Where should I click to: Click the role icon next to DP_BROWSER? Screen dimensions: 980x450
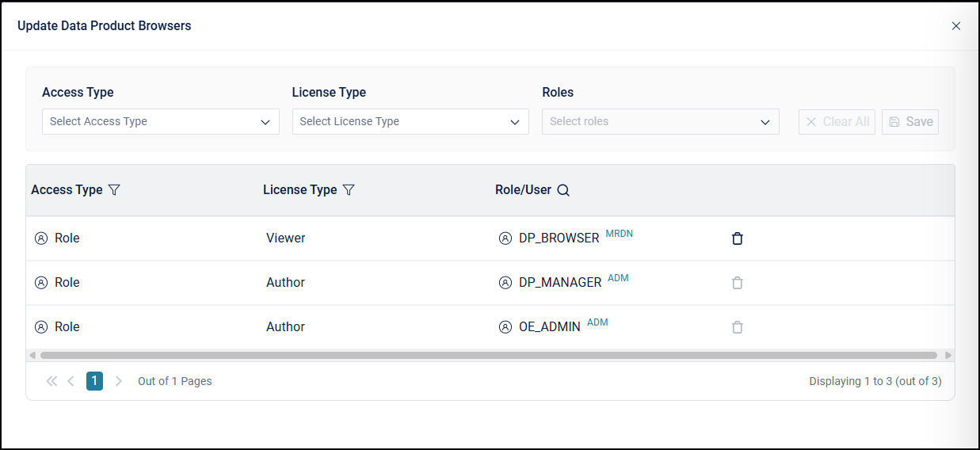505,238
